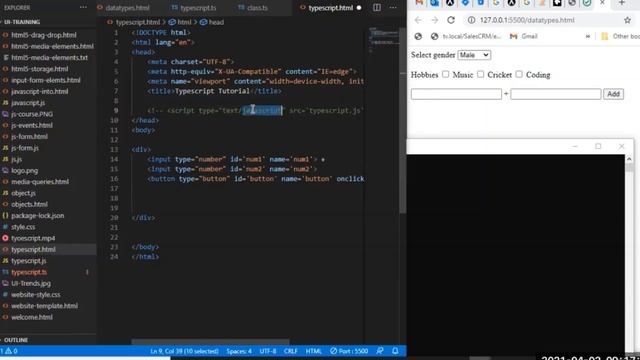Expand the OUTLINE panel

16,340
